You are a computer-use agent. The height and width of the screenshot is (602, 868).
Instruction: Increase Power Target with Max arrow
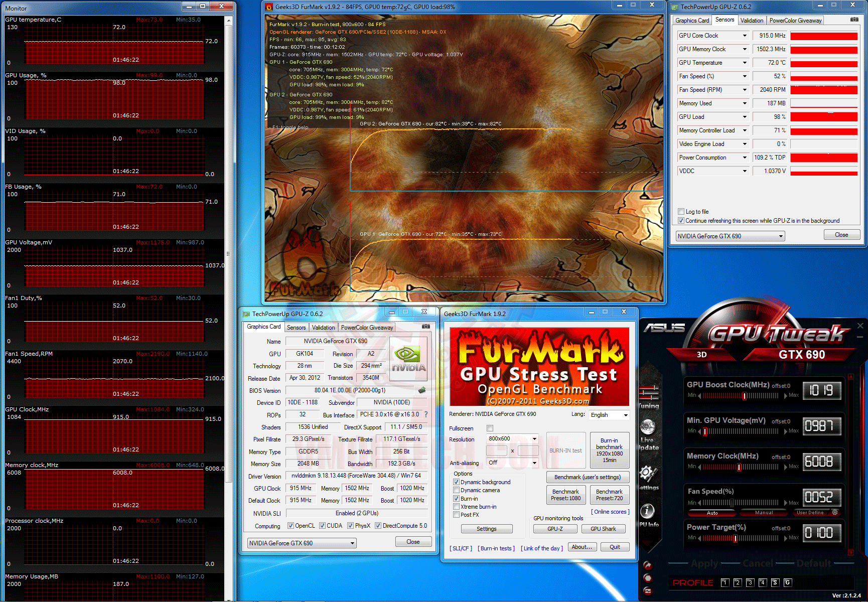(x=786, y=538)
